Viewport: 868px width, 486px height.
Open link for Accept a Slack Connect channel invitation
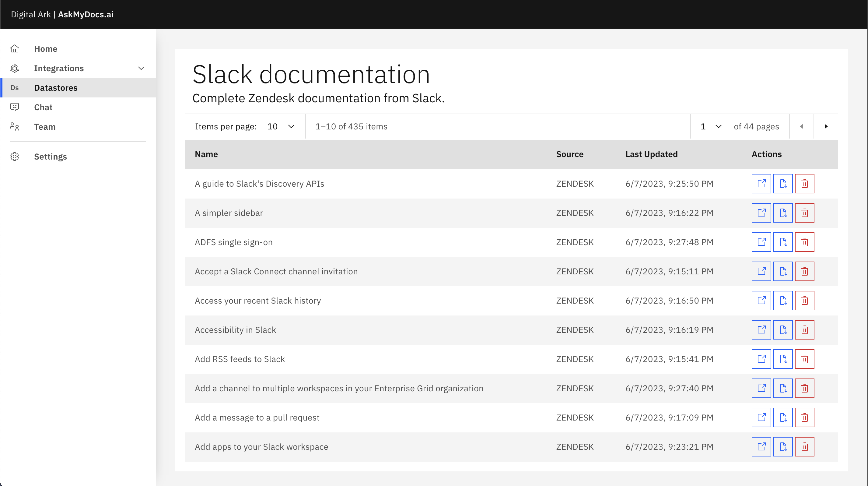click(761, 271)
